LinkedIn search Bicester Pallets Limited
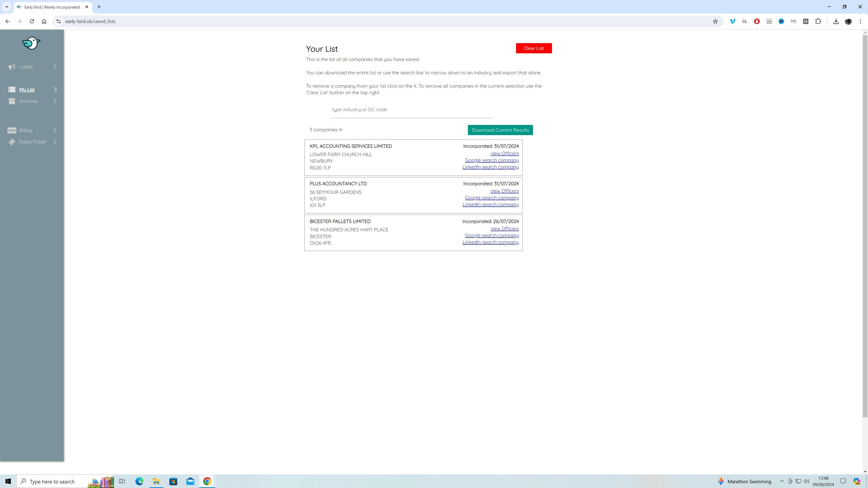Screen dimensions: 868x488 [x=490, y=242]
